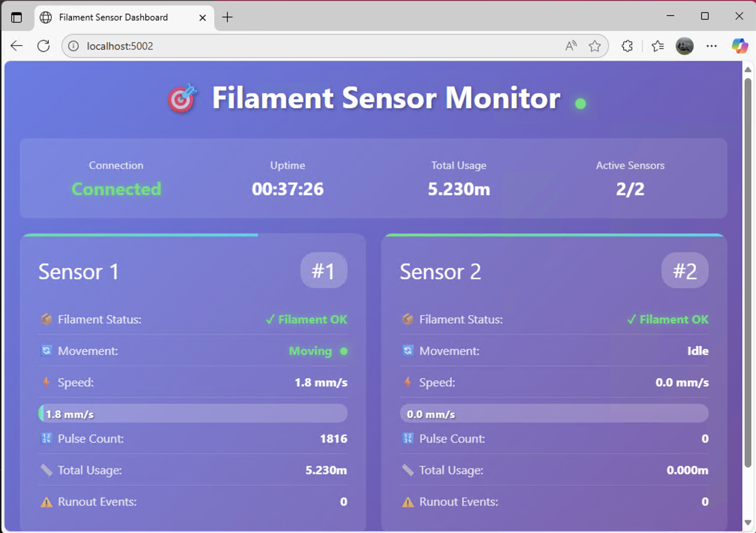Click the browser refresh icon

point(43,46)
